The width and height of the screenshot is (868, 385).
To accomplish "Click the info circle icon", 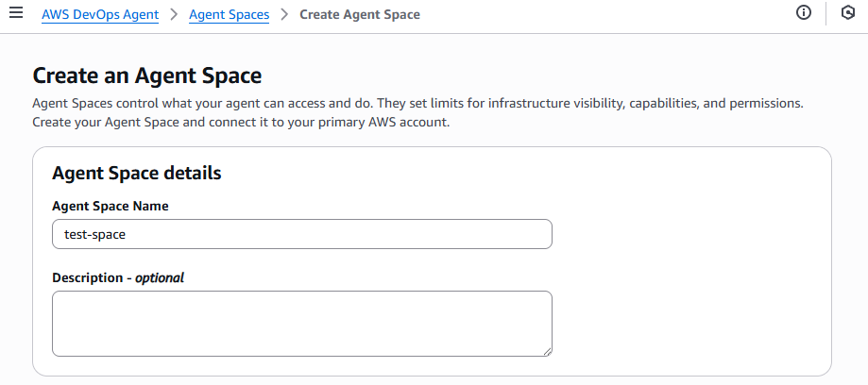I will pos(804,13).
